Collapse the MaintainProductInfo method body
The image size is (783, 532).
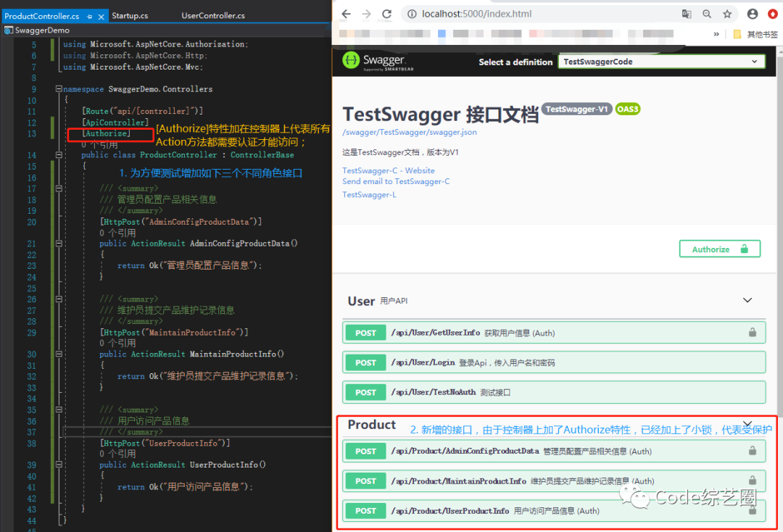click(59, 354)
